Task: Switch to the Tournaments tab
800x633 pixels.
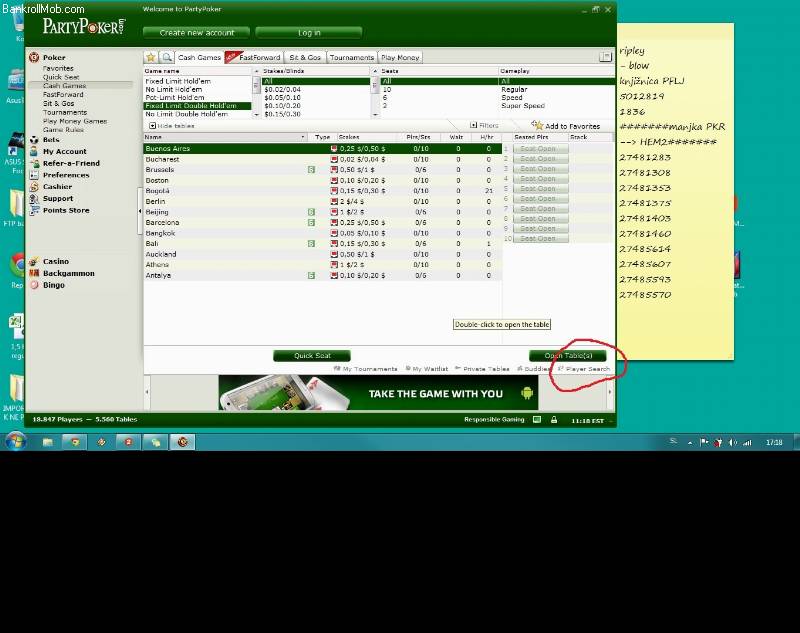Action: [352, 57]
